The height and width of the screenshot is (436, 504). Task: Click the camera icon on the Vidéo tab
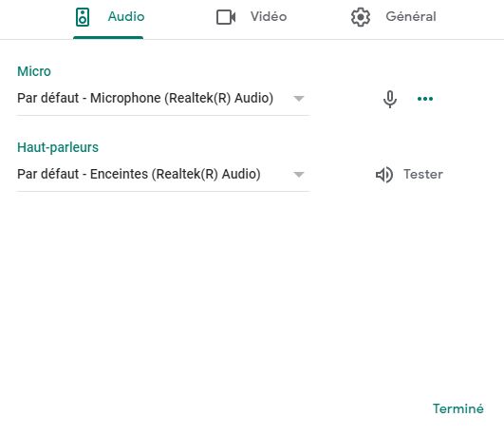[226, 17]
